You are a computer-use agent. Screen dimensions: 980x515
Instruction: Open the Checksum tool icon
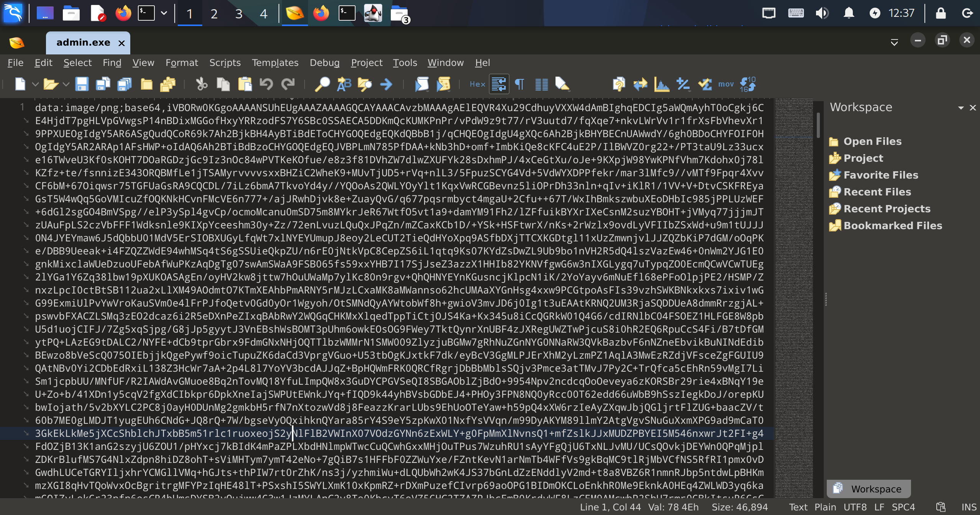click(705, 84)
